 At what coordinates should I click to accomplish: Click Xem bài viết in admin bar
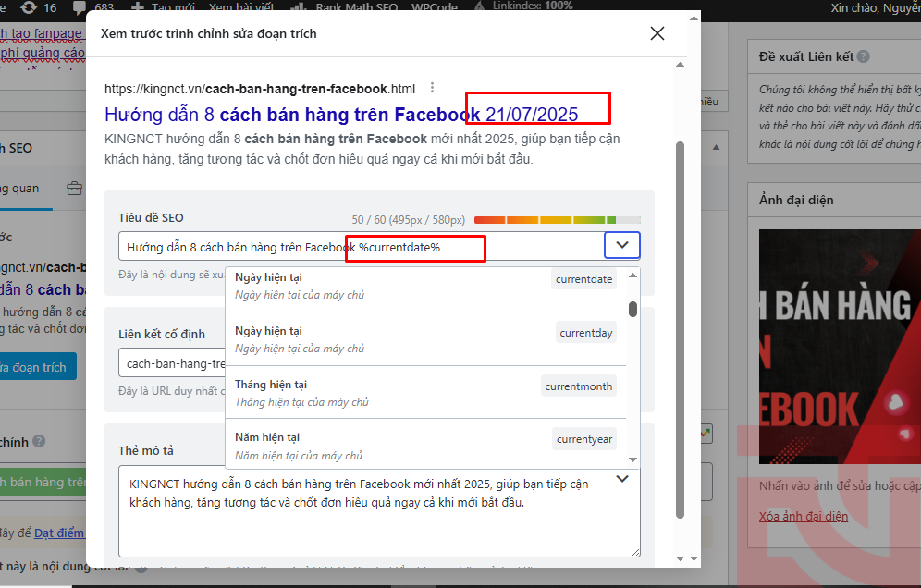pos(241,7)
